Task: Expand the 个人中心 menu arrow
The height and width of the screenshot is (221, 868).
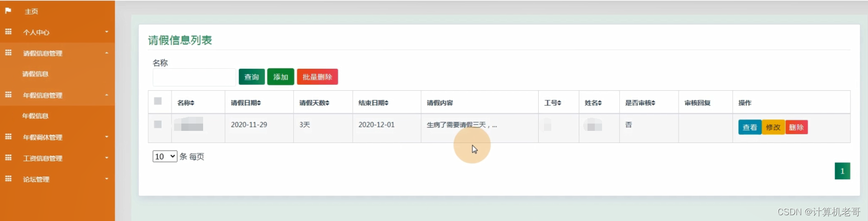Action: tap(107, 32)
